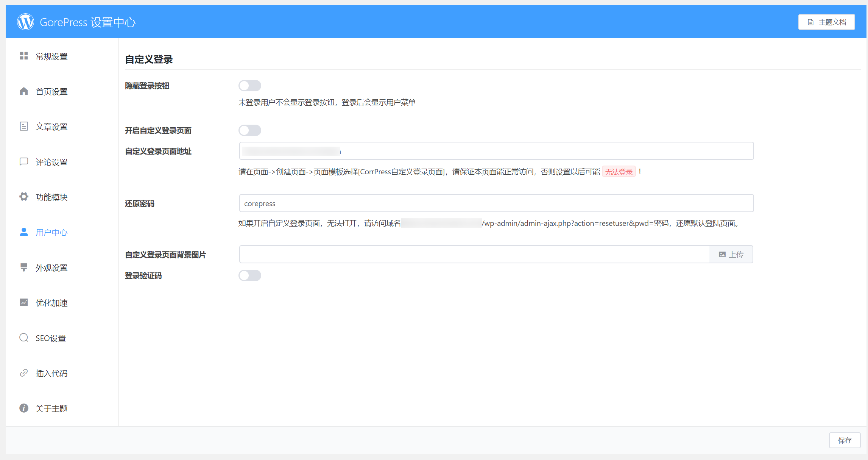Click the 还原密码 input field
868x460 pixels.
pos(496,203)
